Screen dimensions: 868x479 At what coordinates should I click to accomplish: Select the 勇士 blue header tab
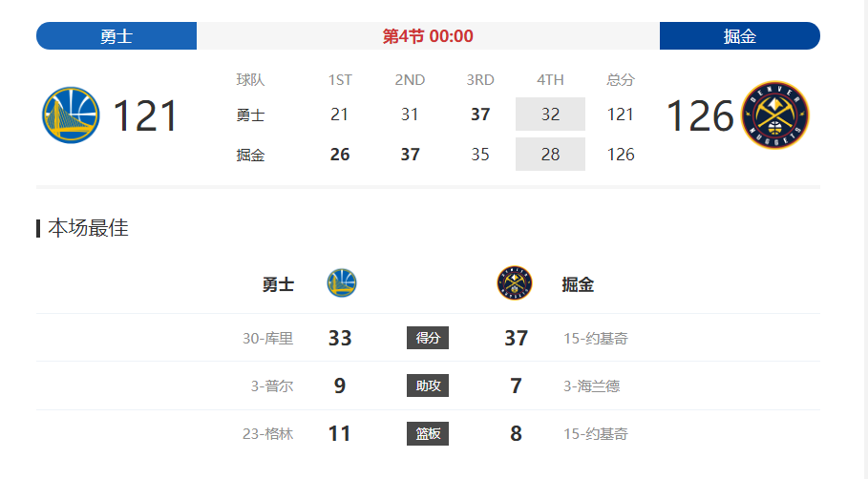point(116,36)
